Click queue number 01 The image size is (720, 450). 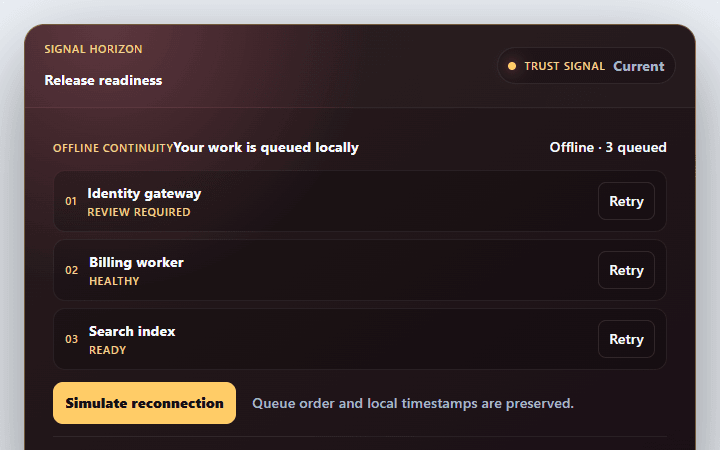click(71, 201)
